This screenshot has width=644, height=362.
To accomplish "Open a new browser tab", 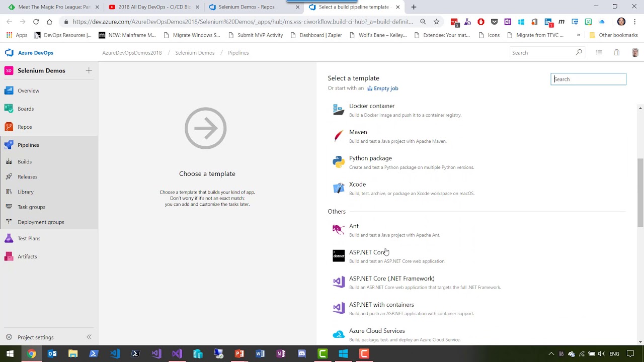I will (414, 7).
